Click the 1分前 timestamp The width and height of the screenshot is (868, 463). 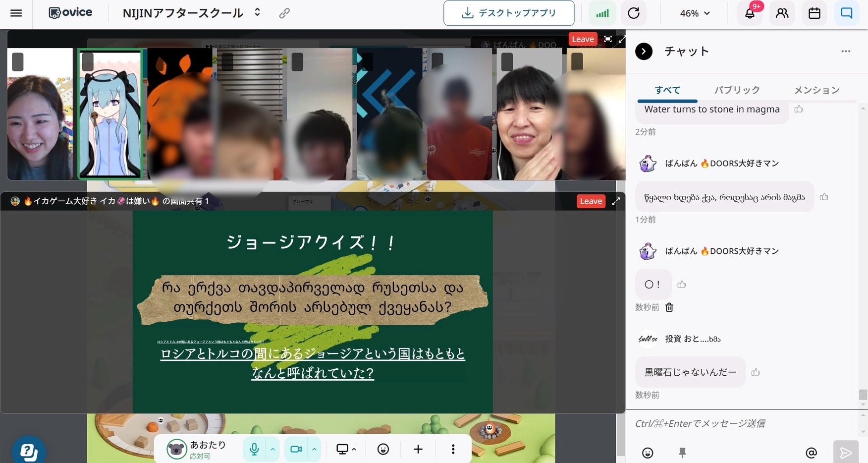(x=645, y=220)
